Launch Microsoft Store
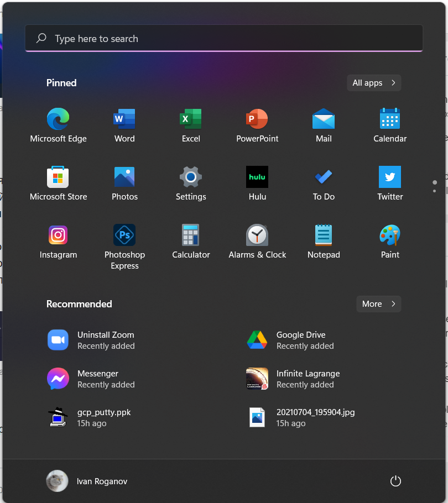Image resolution: width=448 pixels, height=503 pixels. (58, 184)
